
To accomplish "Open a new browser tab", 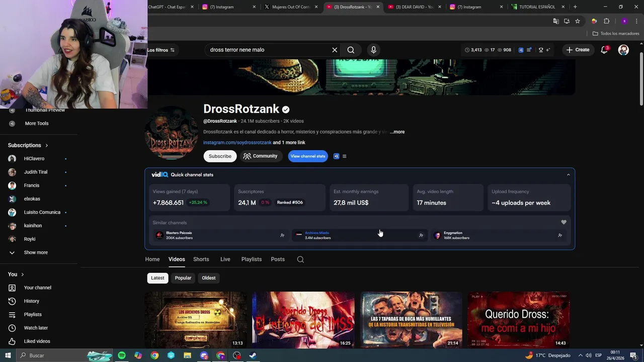I will tap(575, 7).
